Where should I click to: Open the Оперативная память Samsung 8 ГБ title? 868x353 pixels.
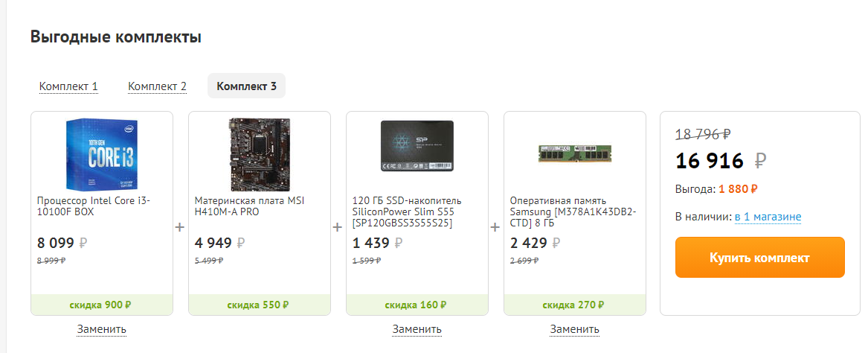573,212
